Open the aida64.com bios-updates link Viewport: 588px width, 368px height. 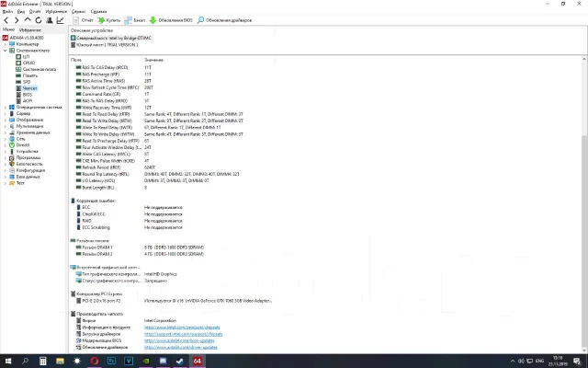coord(179,341)
